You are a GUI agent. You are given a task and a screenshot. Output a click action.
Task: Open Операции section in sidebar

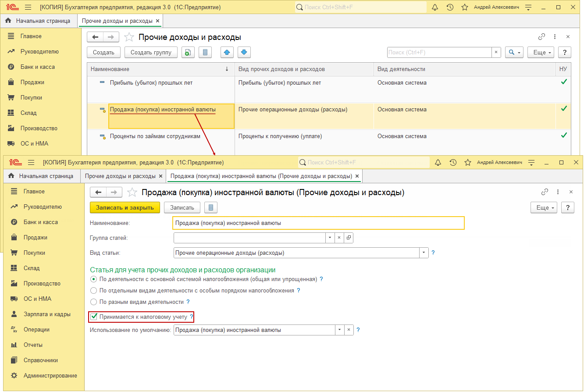(36, 329)
